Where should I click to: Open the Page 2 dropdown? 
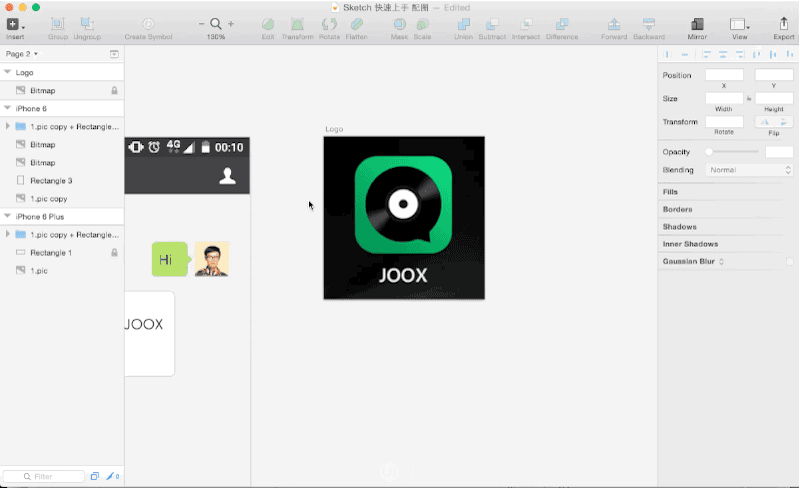[21, 54]
